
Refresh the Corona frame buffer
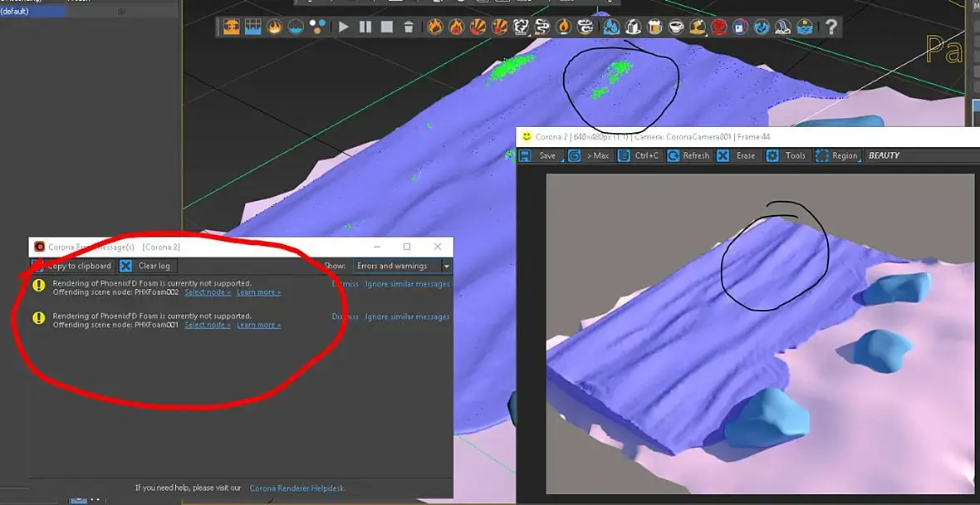pos(688,155)
